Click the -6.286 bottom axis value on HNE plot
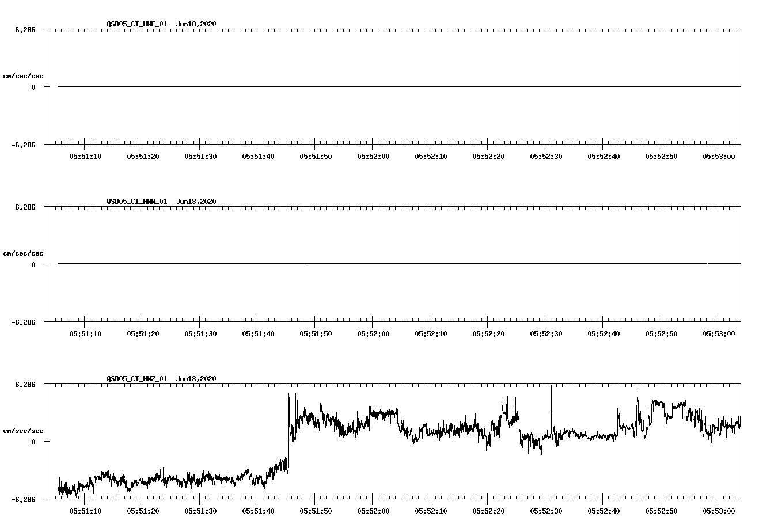Image resolution: width=782 pixels, height=532 pixels. (24, 145)
